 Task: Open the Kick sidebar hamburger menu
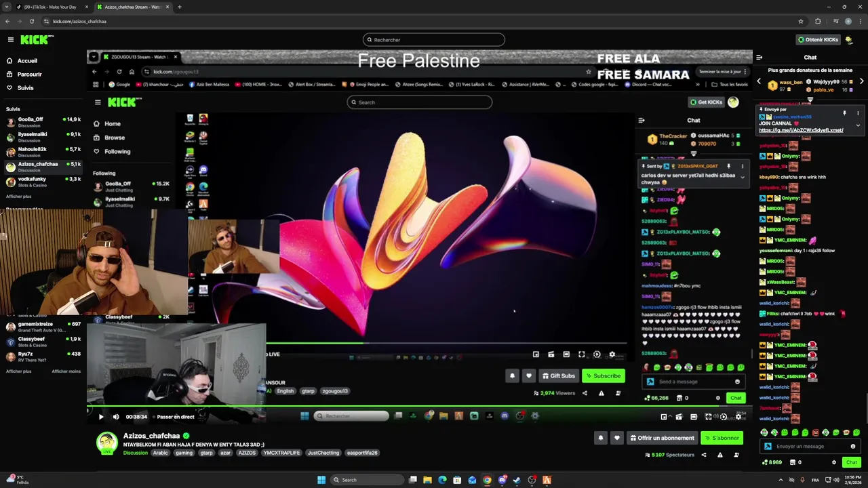coord(11,40)
